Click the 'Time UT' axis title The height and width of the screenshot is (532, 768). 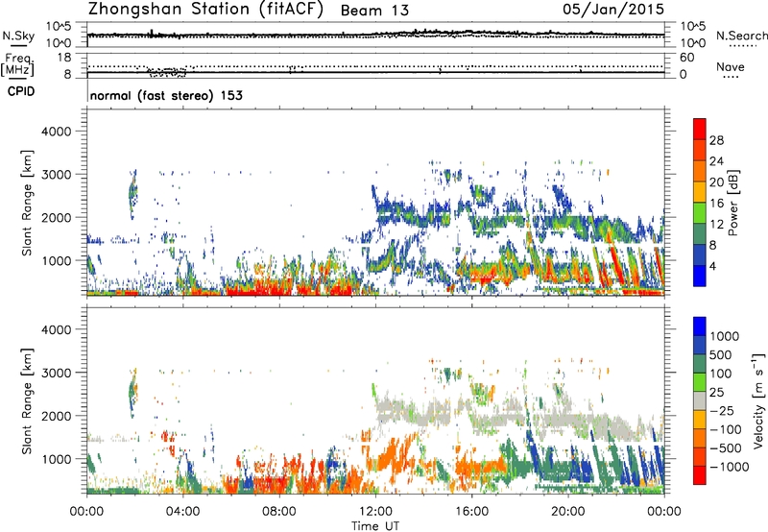pyautogui.click(x=375, y=526)
